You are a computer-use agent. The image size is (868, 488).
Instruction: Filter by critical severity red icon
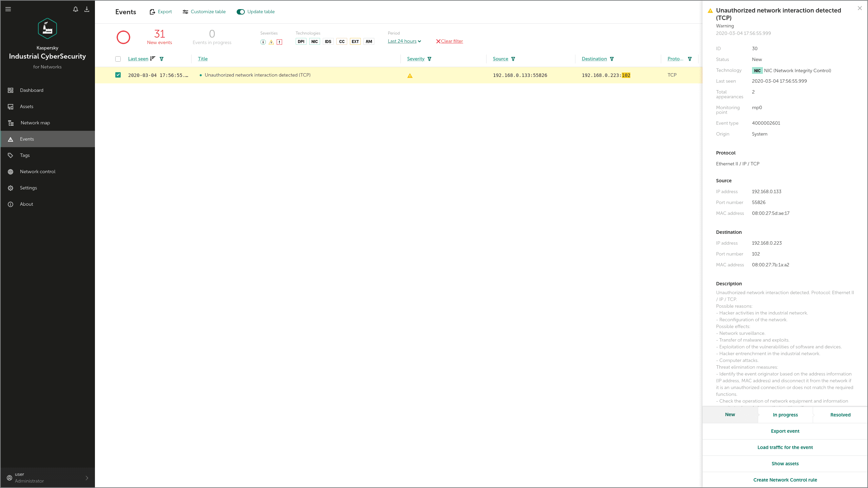point(279,42)
